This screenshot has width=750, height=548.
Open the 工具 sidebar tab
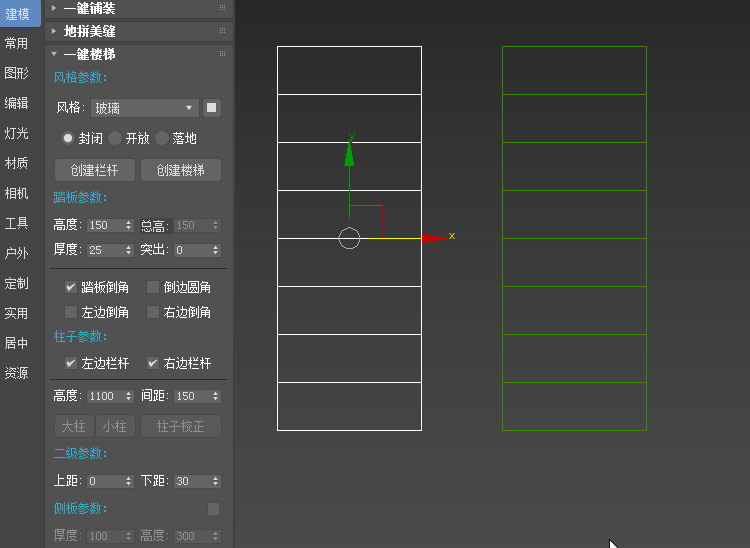(17, 223)
